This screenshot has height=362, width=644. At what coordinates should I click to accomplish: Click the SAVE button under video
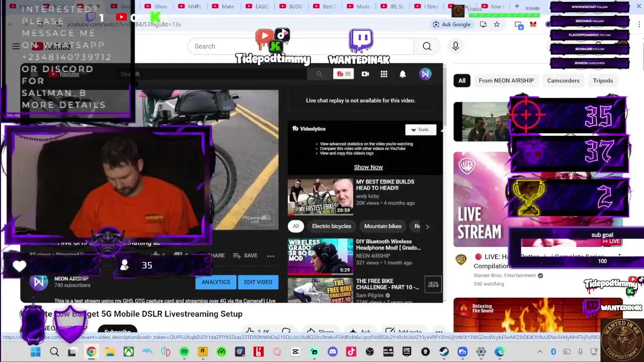pyautogui.click(x=245, y=256)
